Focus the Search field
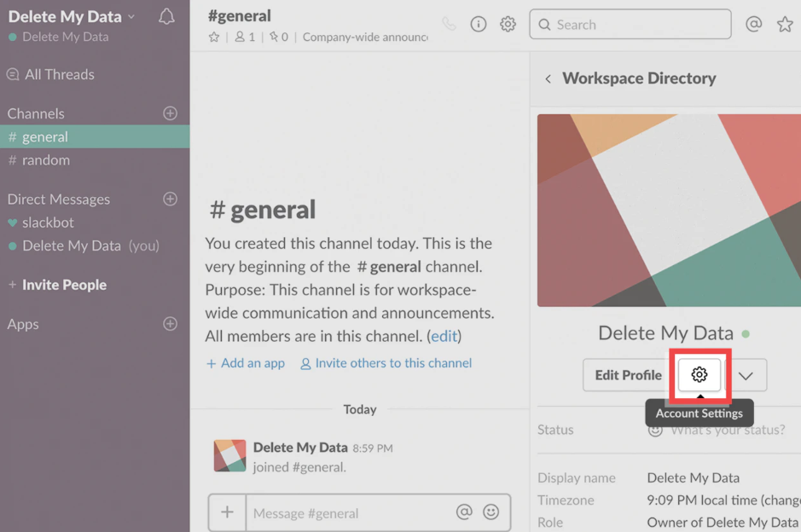Image resolution: width=801 pixels, height=532 pixels. (x=630, y=24)
